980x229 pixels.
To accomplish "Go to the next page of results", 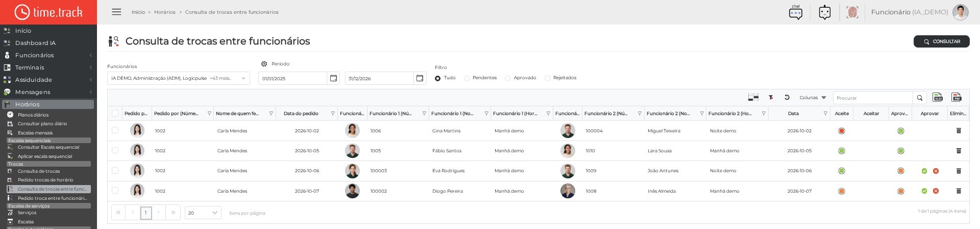I will (159, 213).
